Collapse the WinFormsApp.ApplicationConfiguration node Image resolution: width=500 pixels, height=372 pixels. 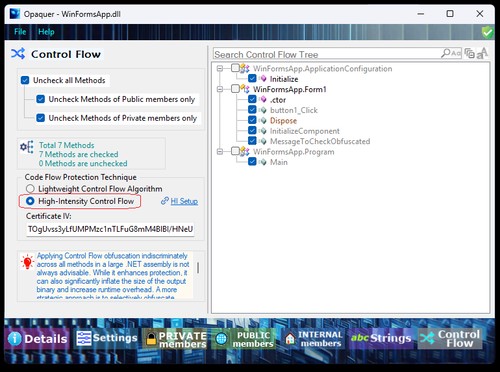(220, 69)
